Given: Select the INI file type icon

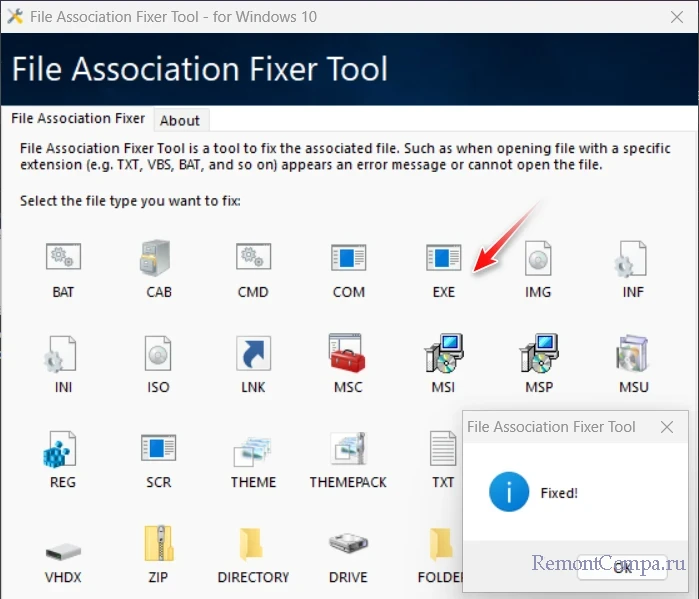Looking at the screenshot, I should [x=60, y=354].
